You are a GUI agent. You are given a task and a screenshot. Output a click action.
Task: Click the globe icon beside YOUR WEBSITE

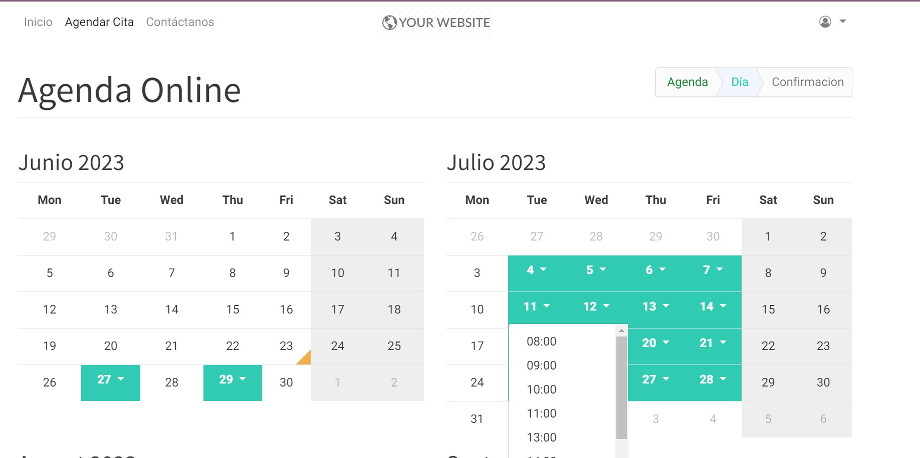click(389, 22)
